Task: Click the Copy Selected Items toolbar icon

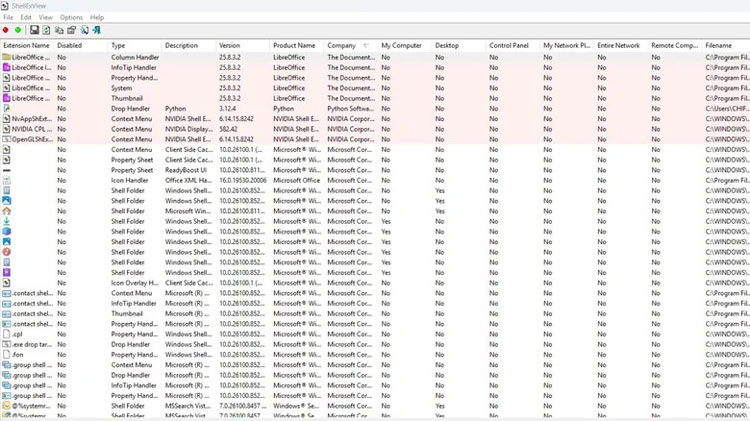Action: coord(59,30)
